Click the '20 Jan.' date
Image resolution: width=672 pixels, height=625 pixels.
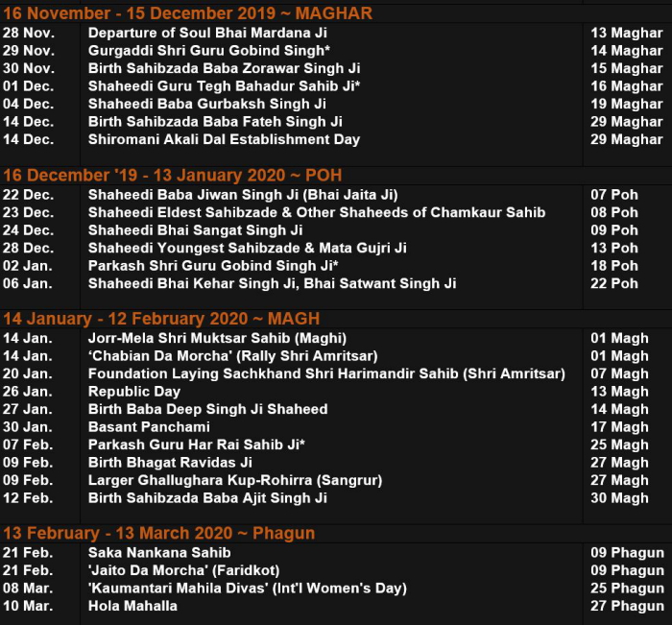point(28,373)
